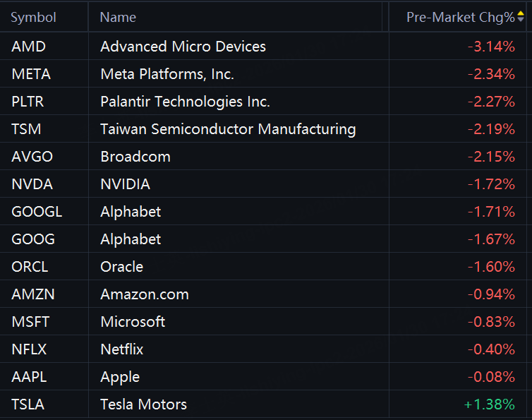Click Palantir Technologies Inc. name
The width and height of the screenshot is (532, 420).
coord(185,102)
